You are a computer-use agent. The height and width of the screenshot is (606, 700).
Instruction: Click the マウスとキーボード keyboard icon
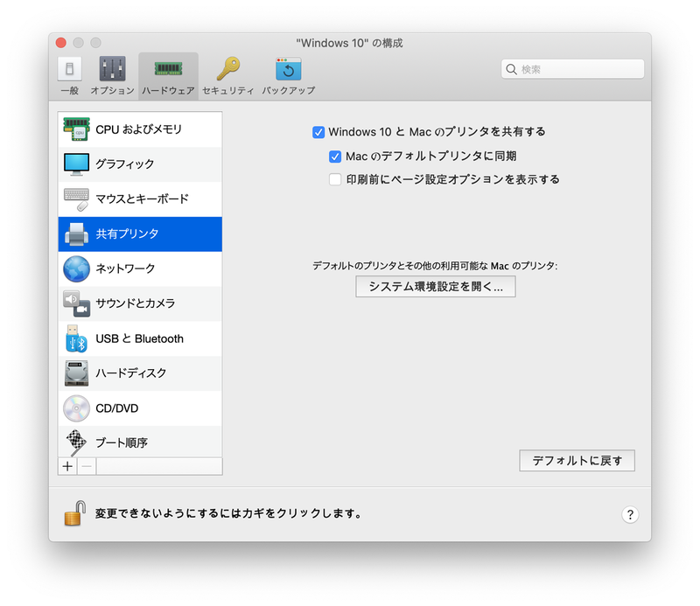(x=76, y=199)
